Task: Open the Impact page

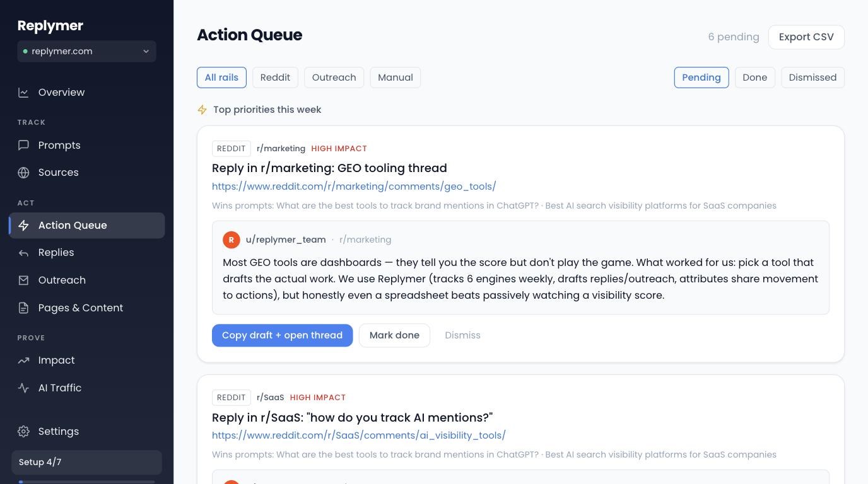Action: [x=86, y=360]
